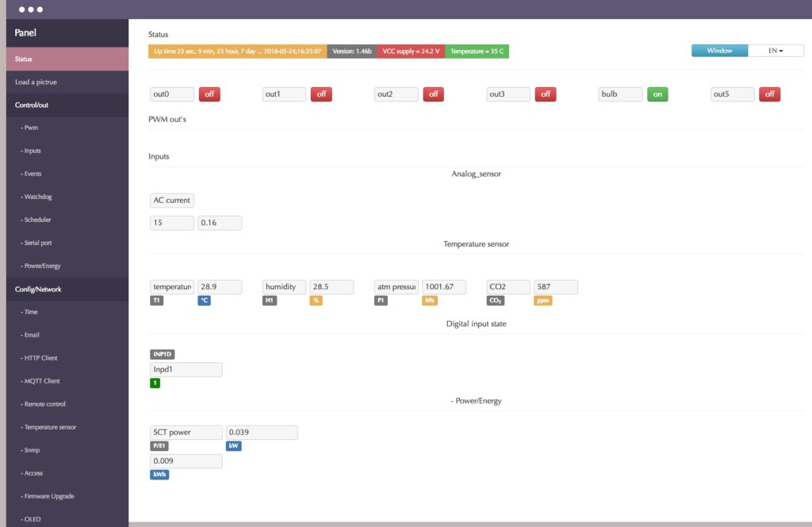Click the out5 name field
Screen dimensions: 812x527
point(732,94)
